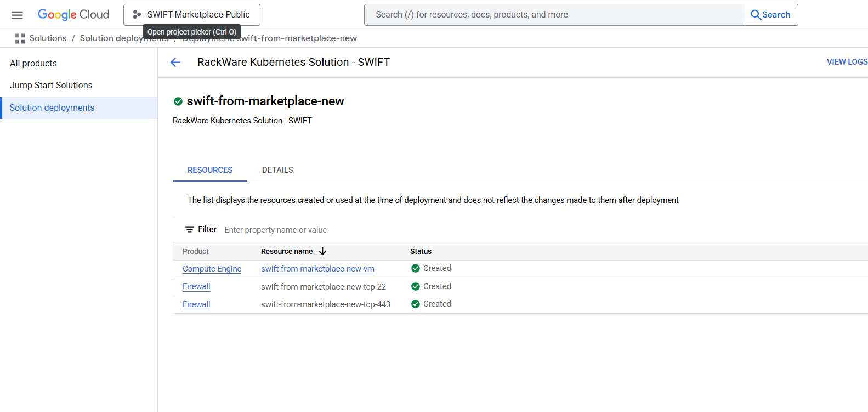Select Jump Start Solutions in sidebar

(x=51, y=85)
